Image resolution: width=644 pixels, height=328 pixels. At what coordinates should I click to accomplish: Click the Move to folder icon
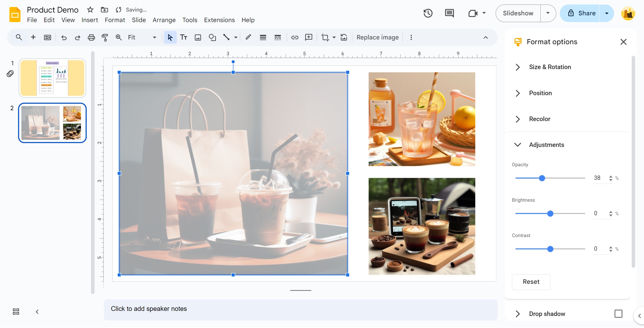tap(104, 10)
